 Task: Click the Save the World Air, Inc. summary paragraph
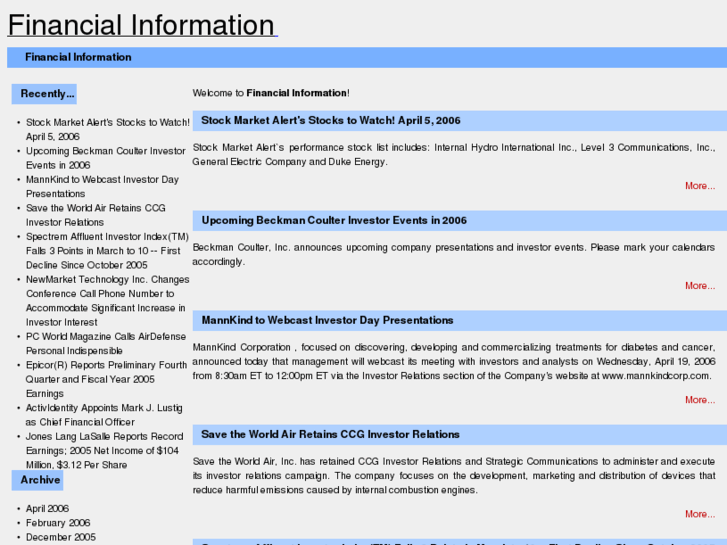(x=454, y=476)
